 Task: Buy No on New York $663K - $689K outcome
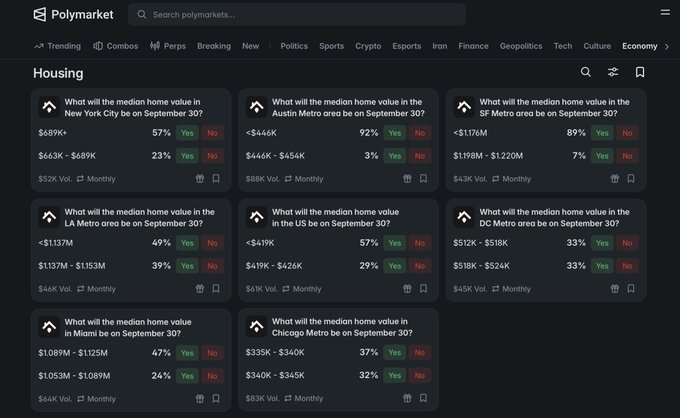coord(212,156)
